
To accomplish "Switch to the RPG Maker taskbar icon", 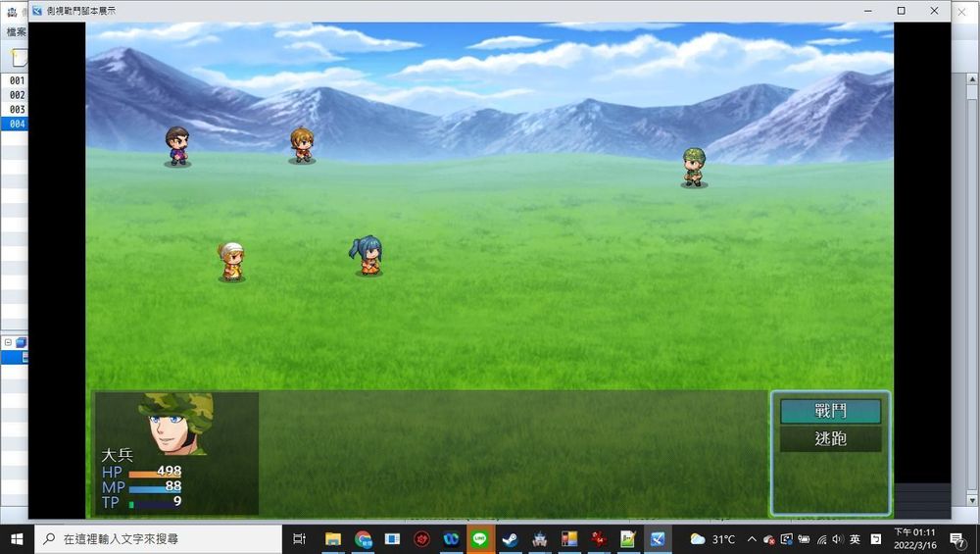I will (x=658, y=539).
